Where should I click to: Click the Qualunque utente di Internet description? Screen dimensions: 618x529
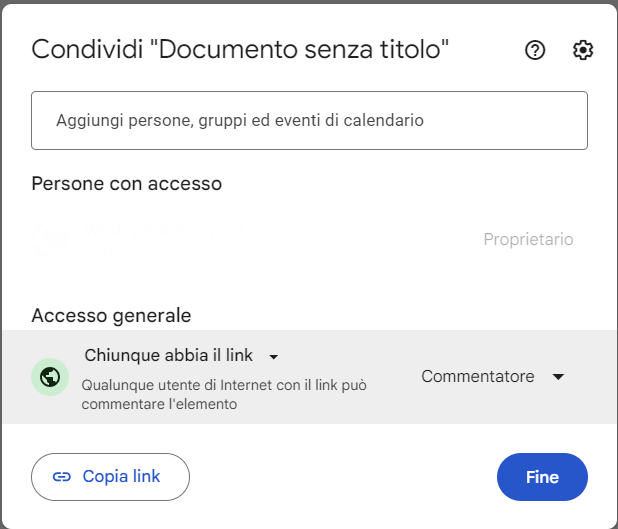(224, 395)
